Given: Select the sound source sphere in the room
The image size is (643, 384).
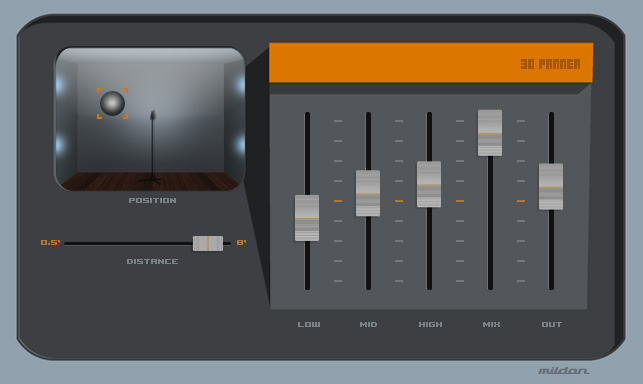Looking at the screenshot, I should 112,103.
